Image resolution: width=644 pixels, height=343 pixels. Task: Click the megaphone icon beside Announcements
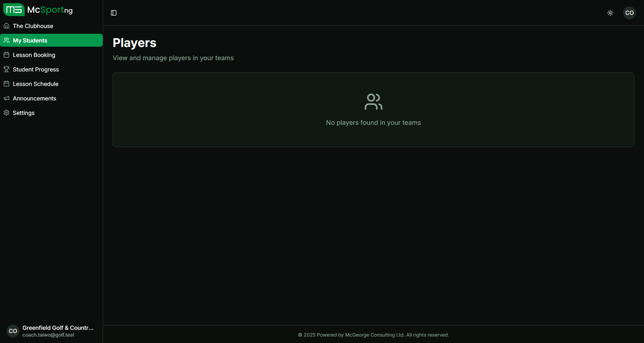click(6, 98)
